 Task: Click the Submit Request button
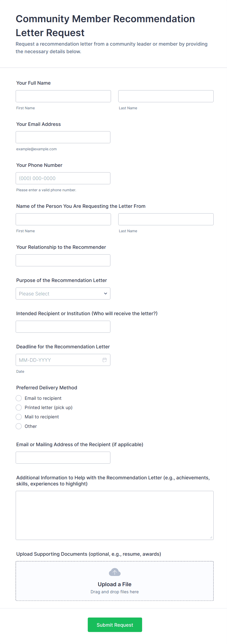(x=115, y=625)
